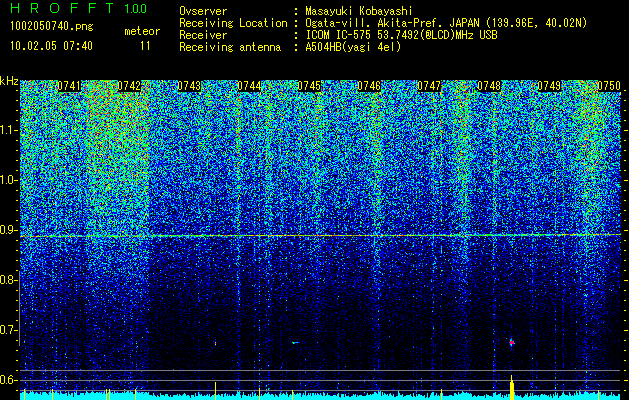Click the Receiver field label

tap(203, 35)
